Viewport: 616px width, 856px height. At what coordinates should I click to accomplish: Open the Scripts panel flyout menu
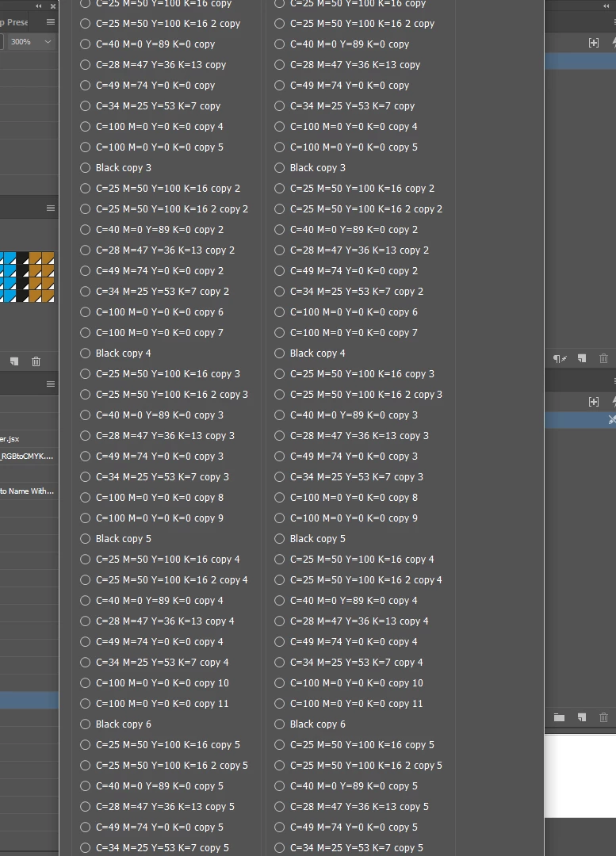tap(50, 384)
